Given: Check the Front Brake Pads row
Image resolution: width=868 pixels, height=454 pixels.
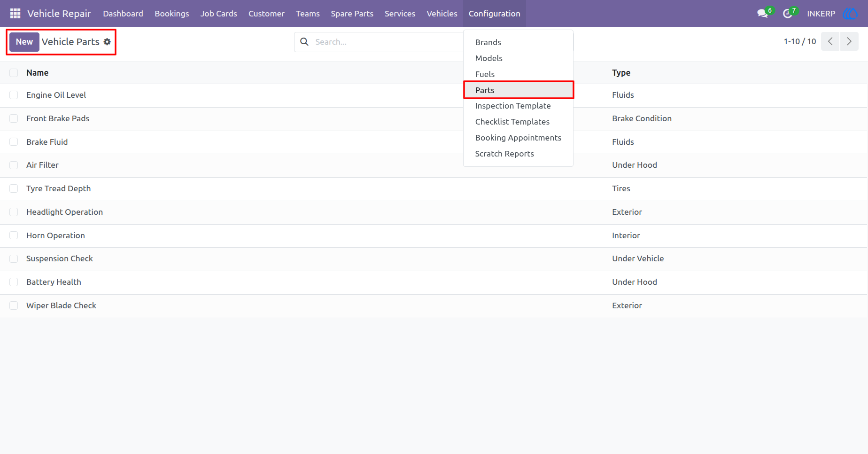Looking at the screenshot, I should [x=14, y=118].
